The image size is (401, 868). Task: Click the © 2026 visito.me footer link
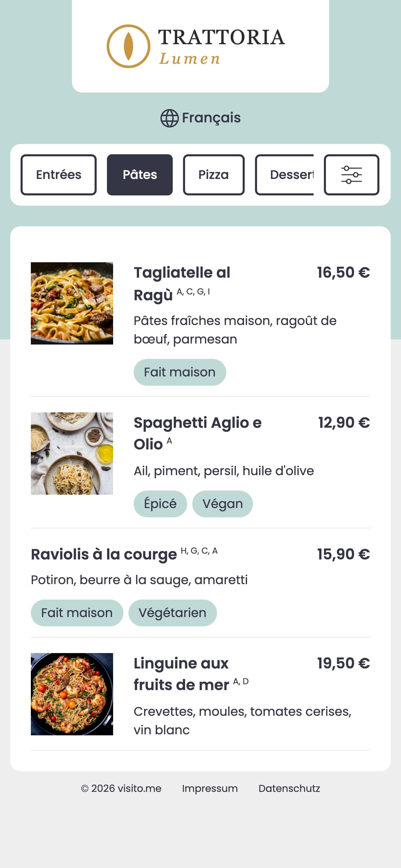[x=121, y=788]
